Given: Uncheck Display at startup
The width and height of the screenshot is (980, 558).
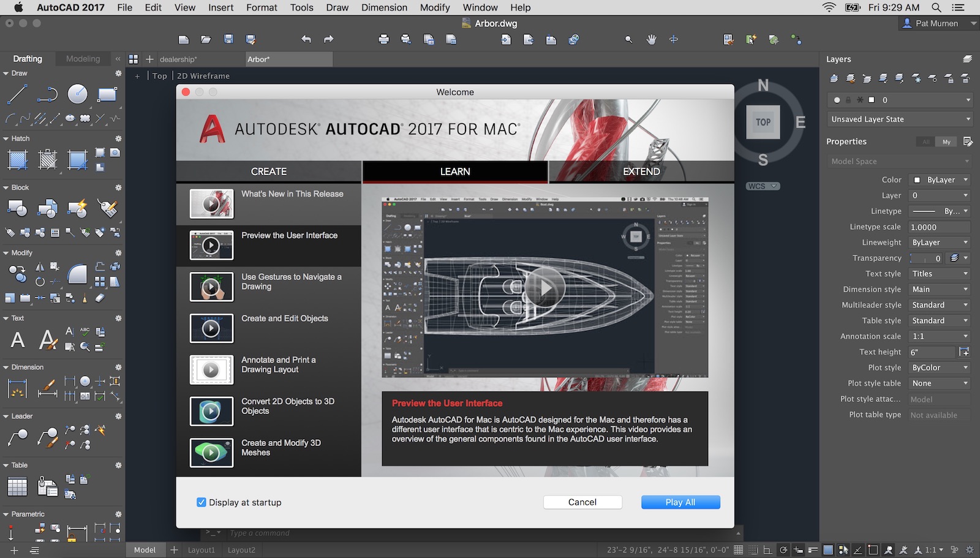Looking at the screenshot, I should tap(201, 502).
